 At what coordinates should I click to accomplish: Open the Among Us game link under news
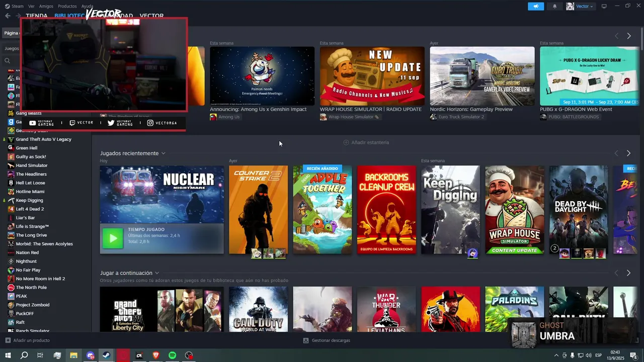point(225,117)
